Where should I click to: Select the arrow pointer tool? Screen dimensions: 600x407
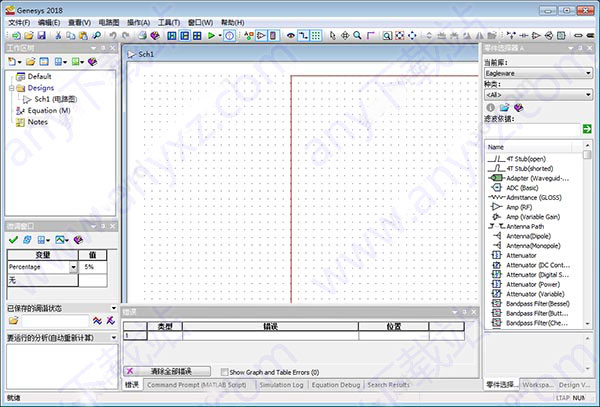click(x=332, y=36)
